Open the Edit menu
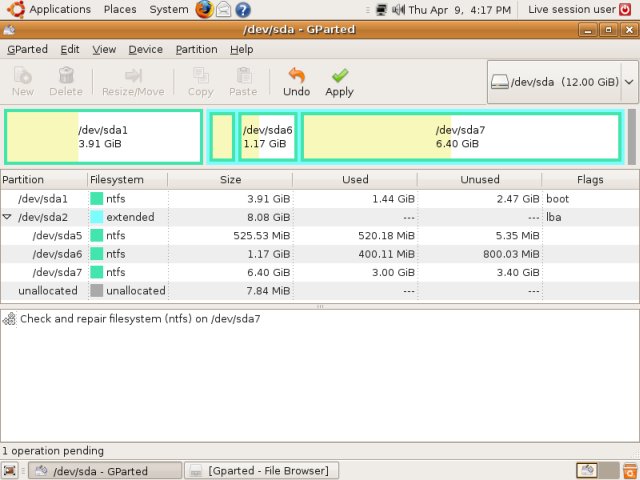640x480 pixels. pos(70,49)
